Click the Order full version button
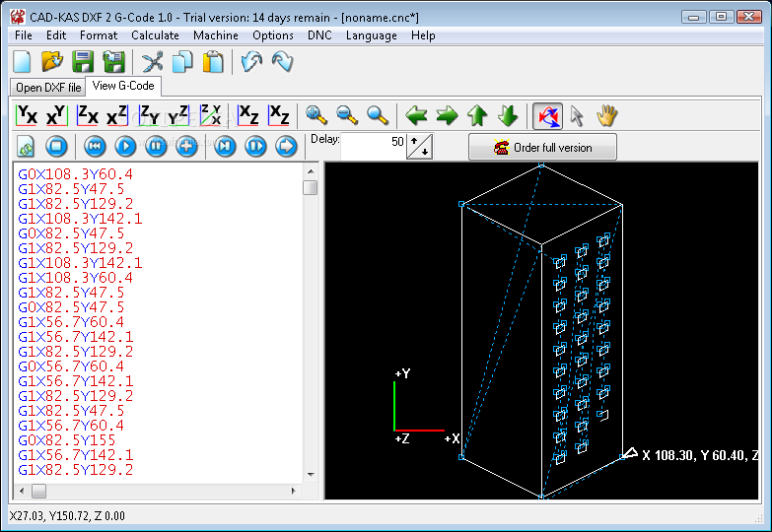772x532 pixels. click(x=542, y=147)
